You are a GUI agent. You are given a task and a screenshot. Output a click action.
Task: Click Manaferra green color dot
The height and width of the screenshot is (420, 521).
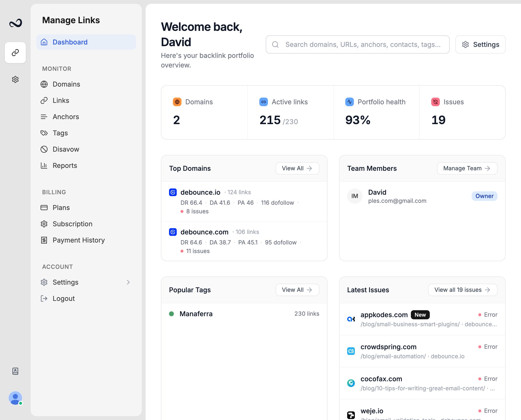(171, 314)
